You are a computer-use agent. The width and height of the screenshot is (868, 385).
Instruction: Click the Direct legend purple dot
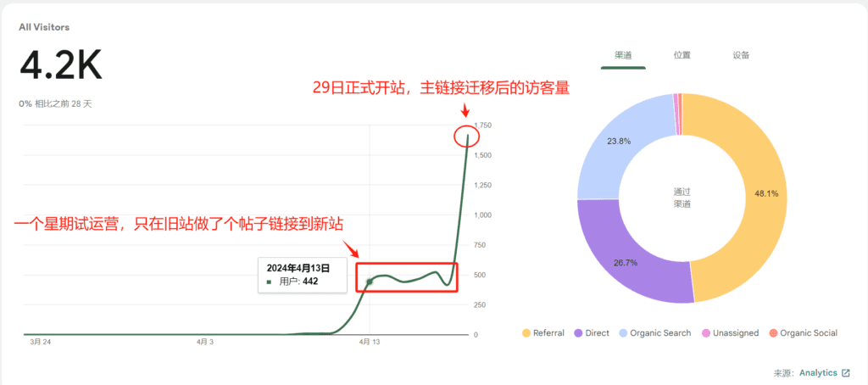click(x=580, y=333)
